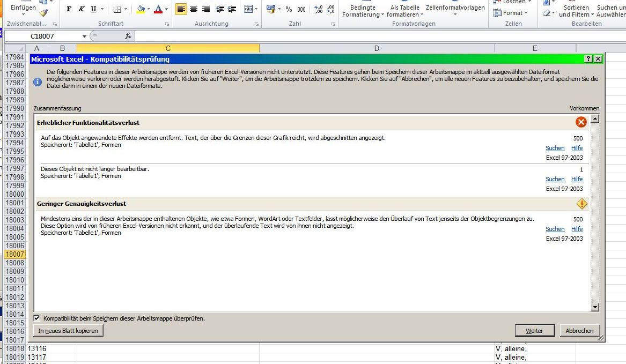Screen dimensions: 626x364
Task: Click merge and center cells icon
Action: point(248,9)
